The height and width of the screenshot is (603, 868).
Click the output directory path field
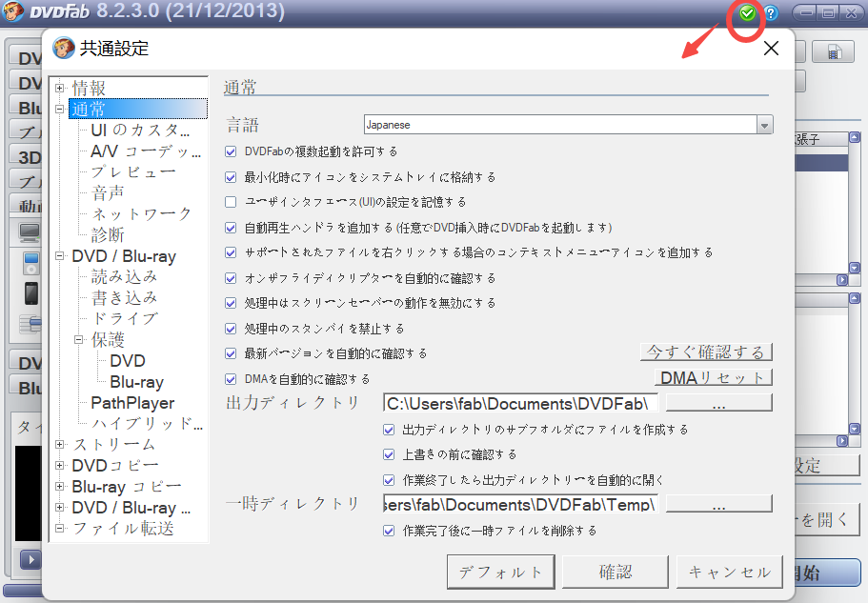pyautogui.click(x=519, y=401)
